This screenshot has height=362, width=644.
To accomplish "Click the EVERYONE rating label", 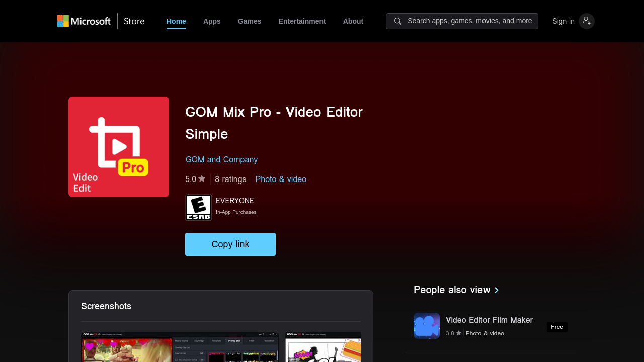I will click(235, 201).
